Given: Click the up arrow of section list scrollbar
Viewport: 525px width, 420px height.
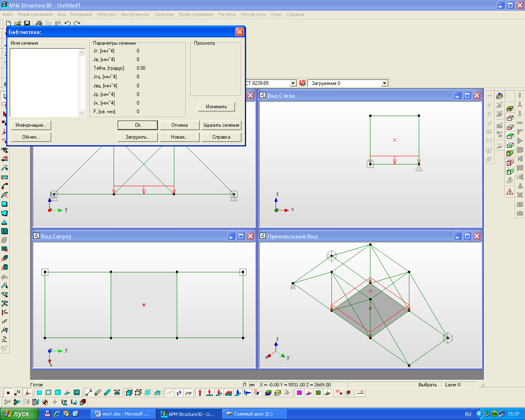Looking at the screenshot, I should pyautogui.click(x=81, y=52).
